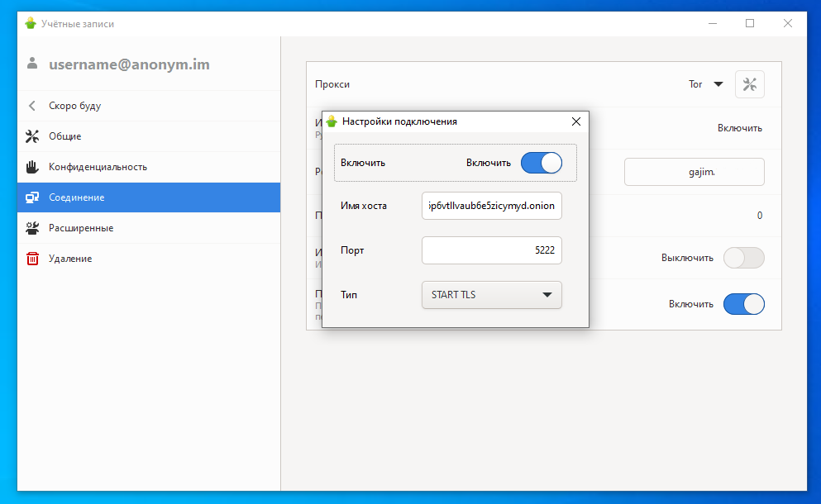This screenshot has height=504, width=821.
Task: Click the Имя хоста onion address field
Action: coord(491,206)
